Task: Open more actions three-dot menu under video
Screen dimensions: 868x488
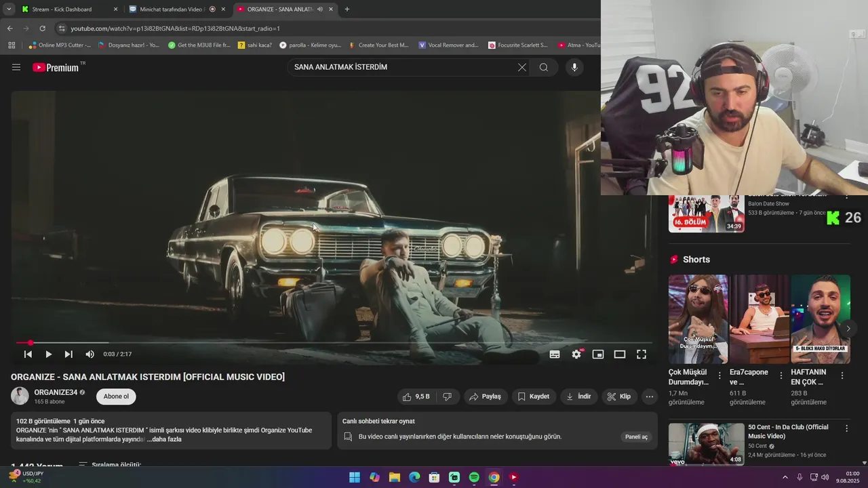Action: click(x=650, y=396)
